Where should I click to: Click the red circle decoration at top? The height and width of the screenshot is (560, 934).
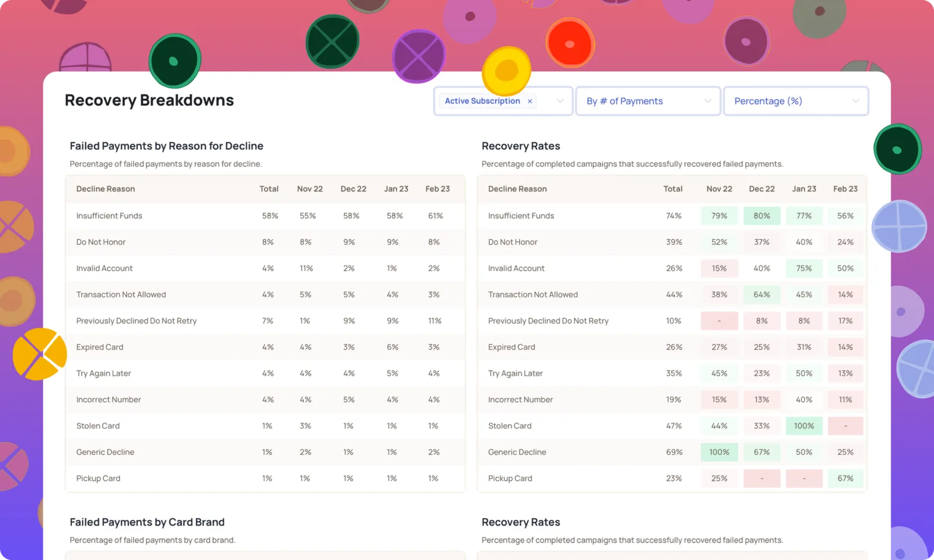[570, 43]
